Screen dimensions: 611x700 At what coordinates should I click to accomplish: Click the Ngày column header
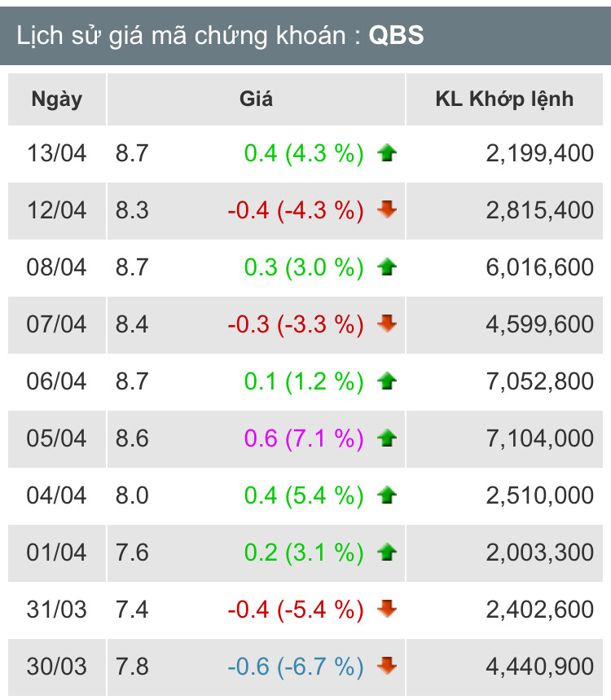click(57, 99)
